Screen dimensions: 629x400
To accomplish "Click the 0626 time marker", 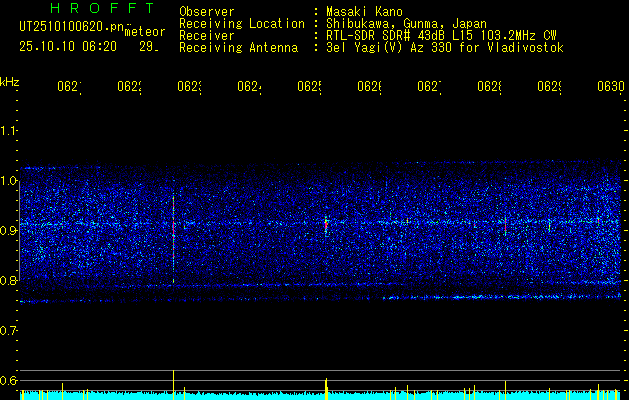I will pos(369,87).
